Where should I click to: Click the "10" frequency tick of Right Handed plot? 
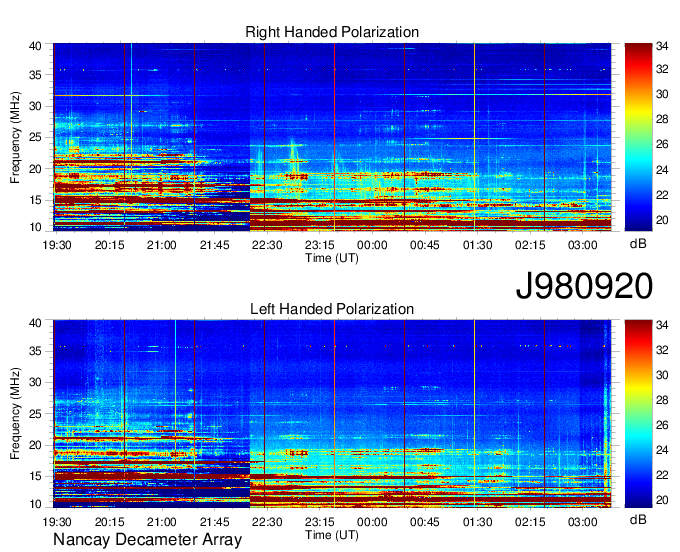tap(35, 227)
